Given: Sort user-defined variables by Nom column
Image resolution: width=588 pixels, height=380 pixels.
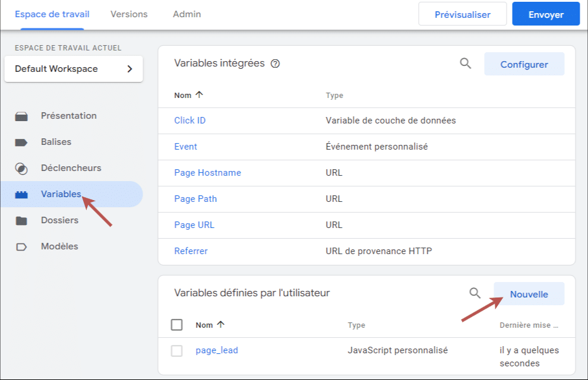Looking at the screenshot, I should [x=210, y=325].
